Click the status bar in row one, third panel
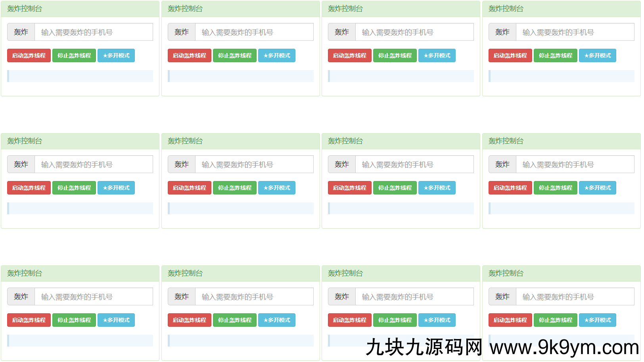The image size is (644, 362). 401,76
